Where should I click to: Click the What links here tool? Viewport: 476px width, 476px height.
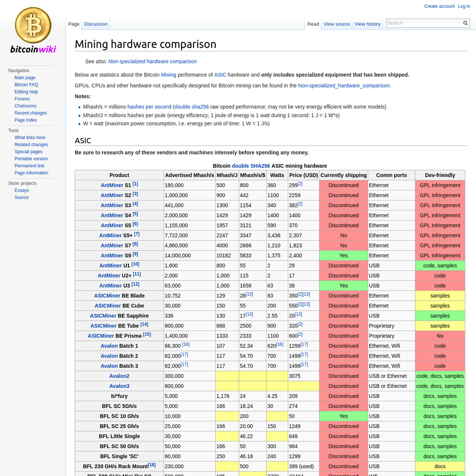point(30,138)
